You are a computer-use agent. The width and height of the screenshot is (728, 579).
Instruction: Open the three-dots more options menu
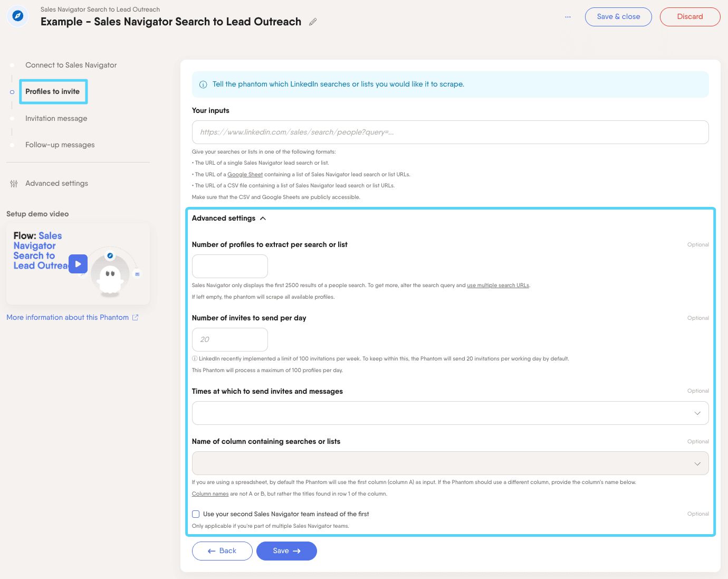pos(568,17)
